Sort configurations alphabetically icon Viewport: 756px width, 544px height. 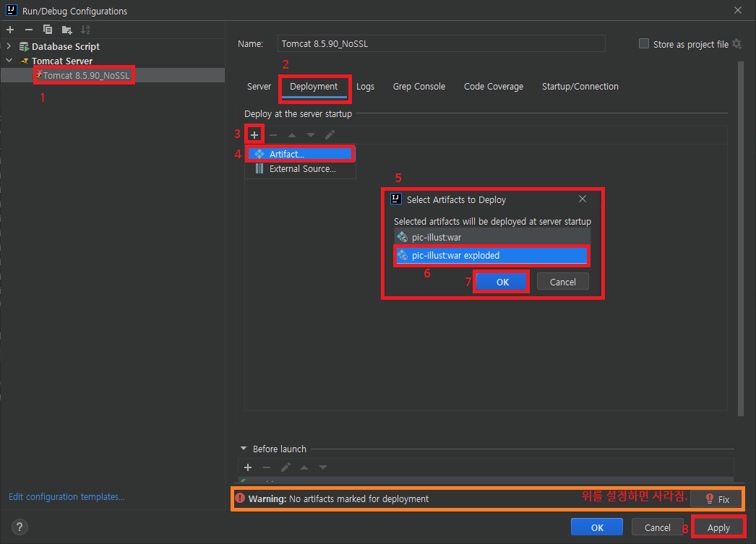pyautogui.click(x=85, y=30)
